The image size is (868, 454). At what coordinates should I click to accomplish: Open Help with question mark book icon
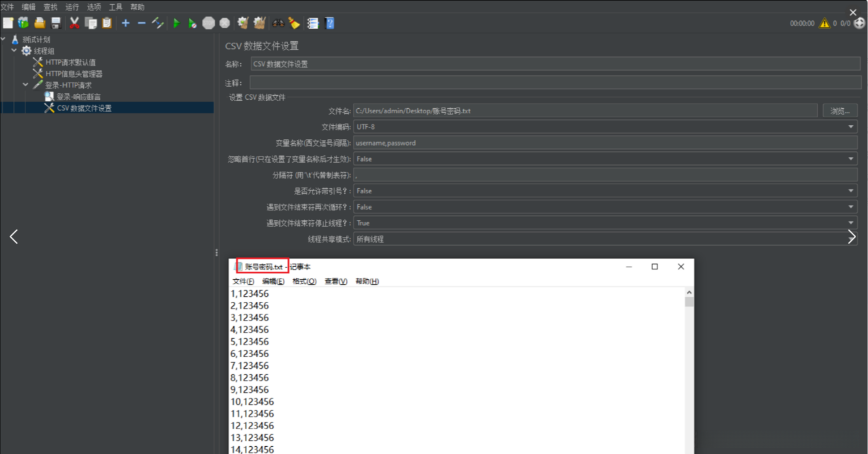(330, 23)
